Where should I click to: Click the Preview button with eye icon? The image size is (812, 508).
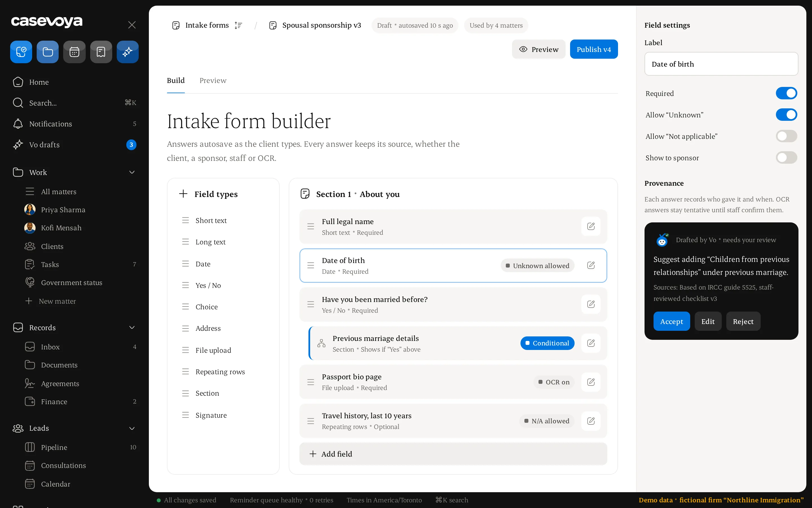point(539,49)
